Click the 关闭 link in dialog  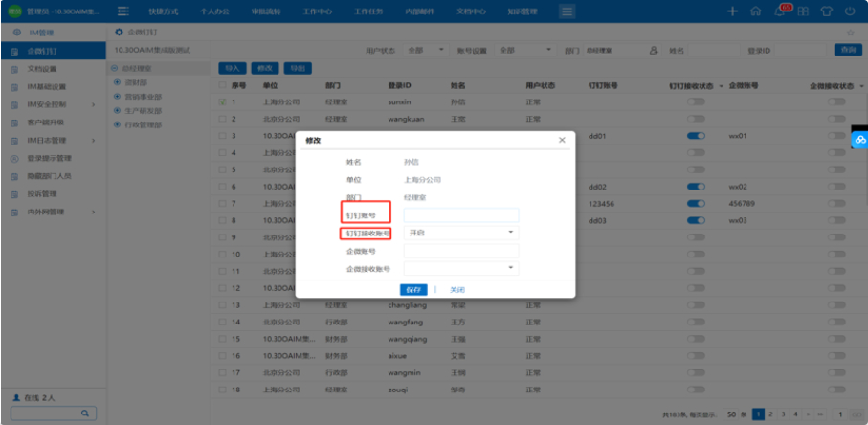pyautogui.click(x=456, y=289)
